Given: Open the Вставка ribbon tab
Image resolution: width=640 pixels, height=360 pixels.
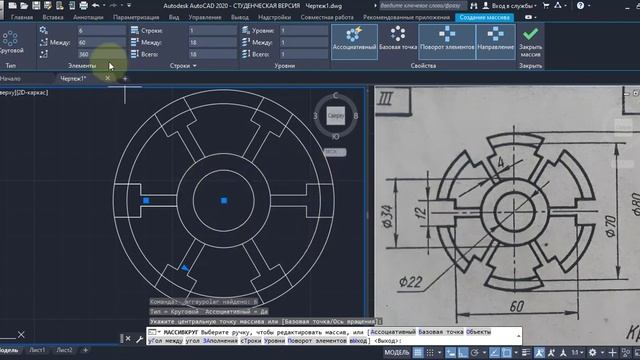Looking at the screenshot, I should 53,18.
